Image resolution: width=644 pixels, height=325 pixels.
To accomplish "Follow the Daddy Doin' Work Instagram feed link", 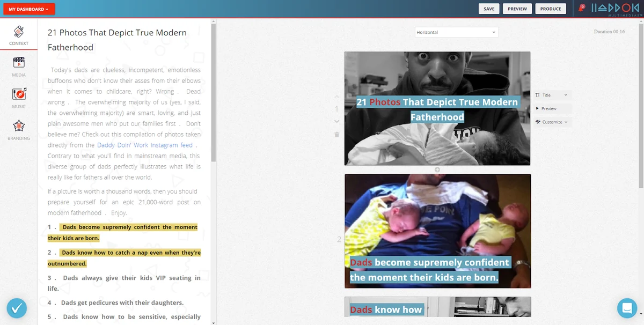I will point(145,145).
